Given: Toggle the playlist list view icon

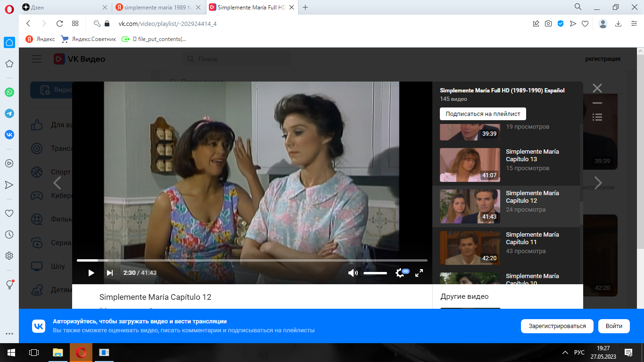Looking at the screenshot, I should point(597,116).
